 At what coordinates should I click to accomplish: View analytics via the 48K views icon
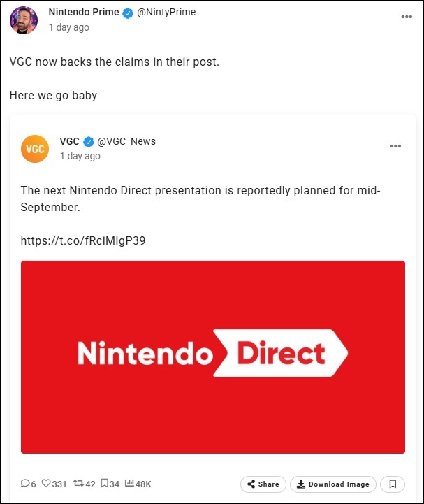(129, 483)
